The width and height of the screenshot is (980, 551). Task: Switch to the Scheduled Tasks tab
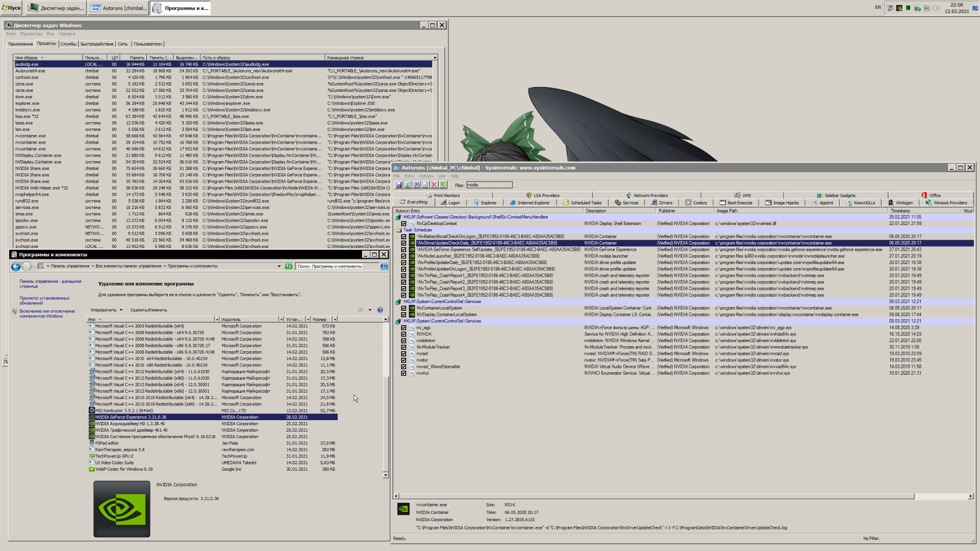point(582,203)
